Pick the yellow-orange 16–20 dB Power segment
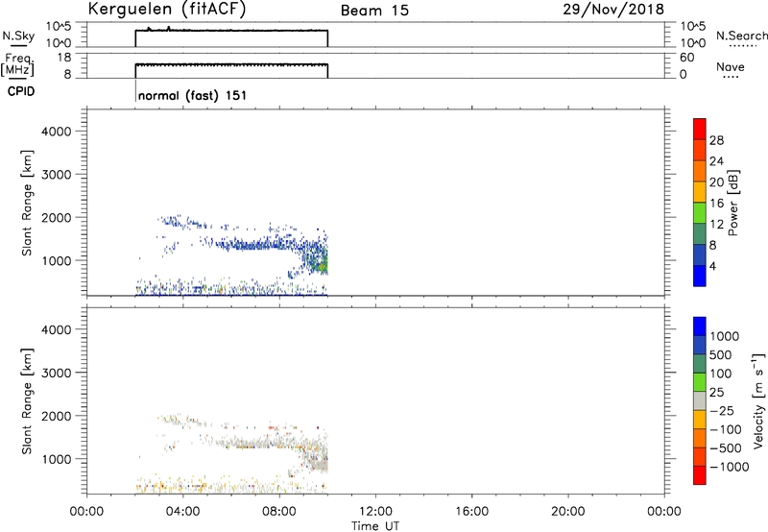768x532 pixels. (700, 192)
